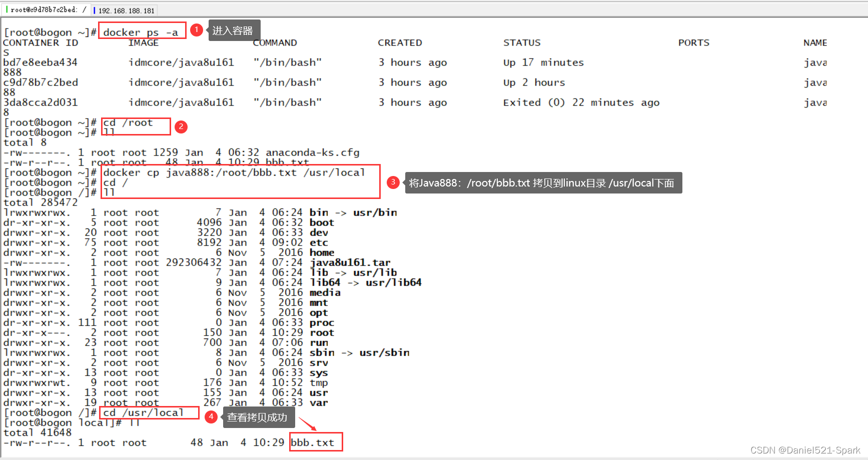Select the 'boot' directory name
868x460 pixels.
(322, 222)
